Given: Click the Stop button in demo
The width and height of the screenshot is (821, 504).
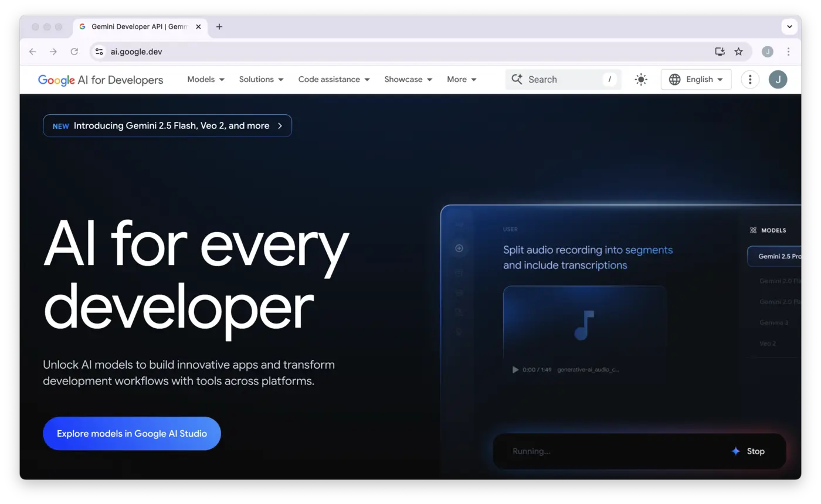Looking at the screenshot, I should pyautogui.click(x=748, y=451).
